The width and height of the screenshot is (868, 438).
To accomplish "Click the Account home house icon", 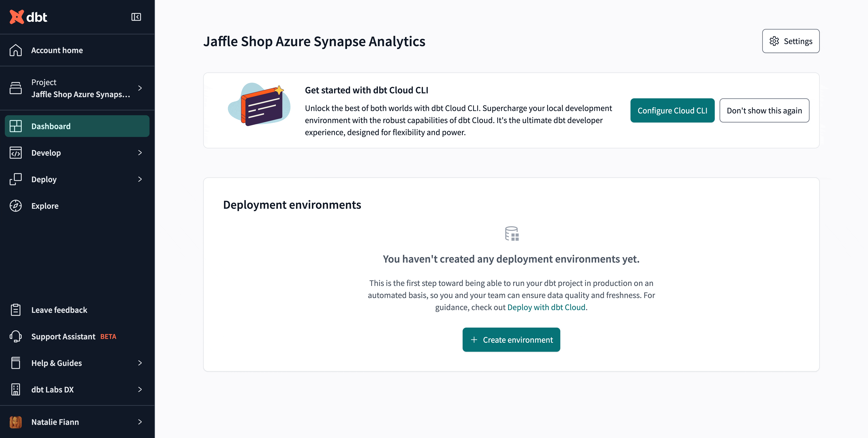I will [x=16, y=50].
